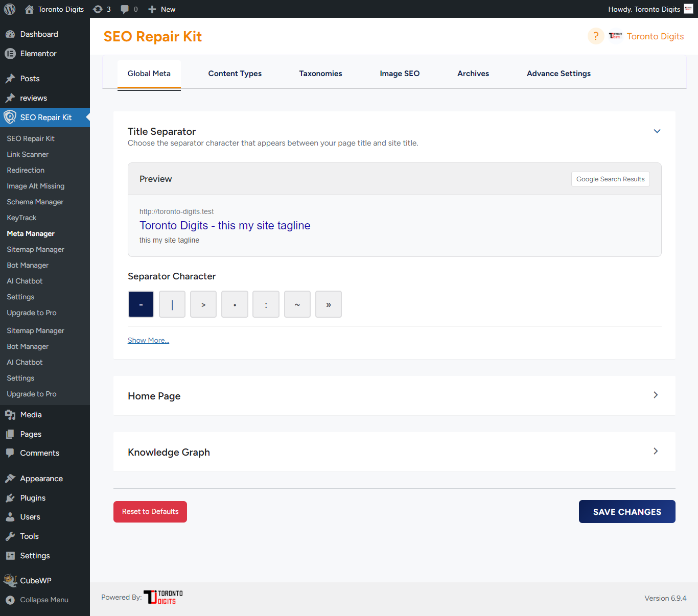The width and height of the screenshot is (698, 616).
Task: Select the tilde separator character
Action: click(x=297, y=304)
